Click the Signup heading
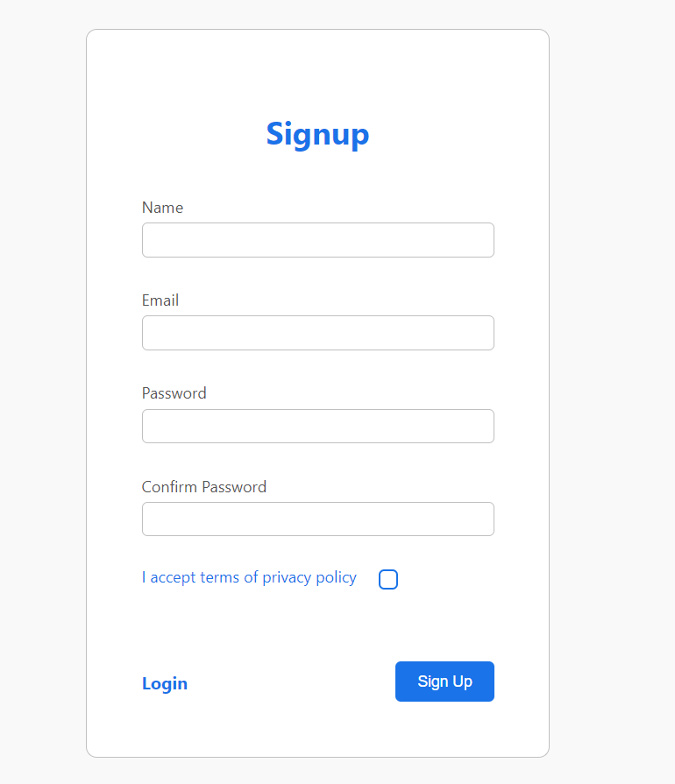 pyautogui.click(x=317, y=134)
